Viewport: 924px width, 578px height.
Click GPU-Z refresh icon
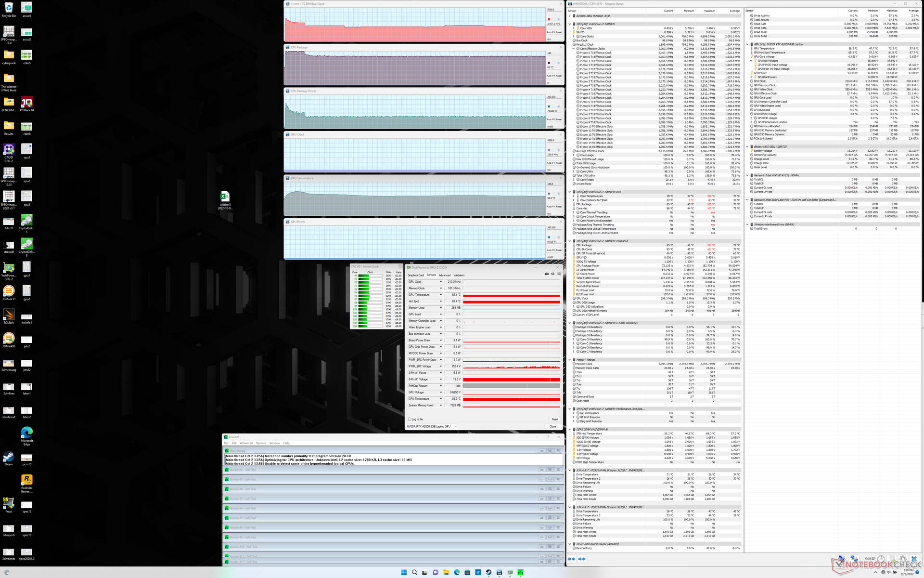pyautogui.click(x=552, y=274)
